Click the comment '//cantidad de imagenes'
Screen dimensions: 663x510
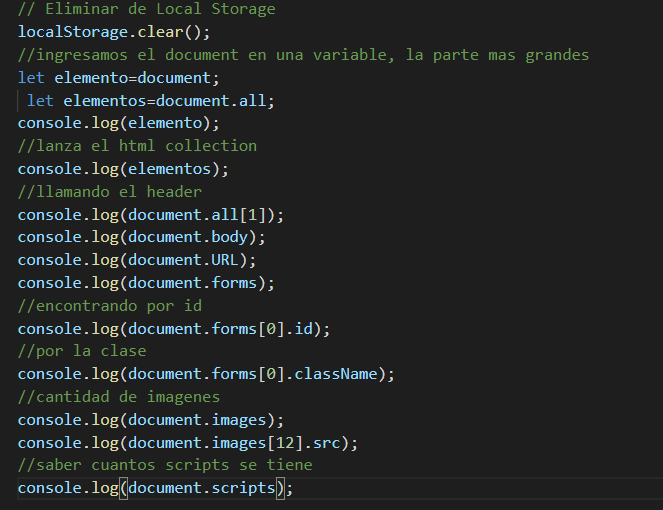tap(119, 397)
